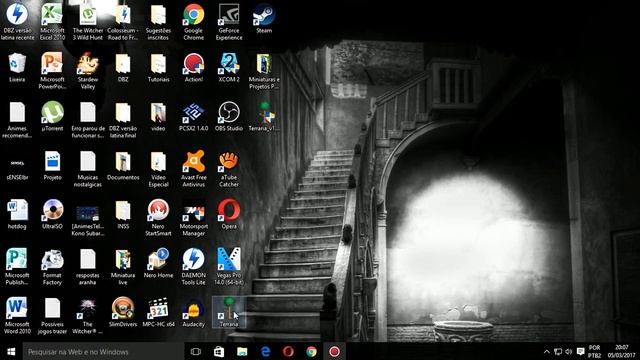Open the Windows Start menu
Image resolution: width=640 pixels, height=360 pixels.
11,351
